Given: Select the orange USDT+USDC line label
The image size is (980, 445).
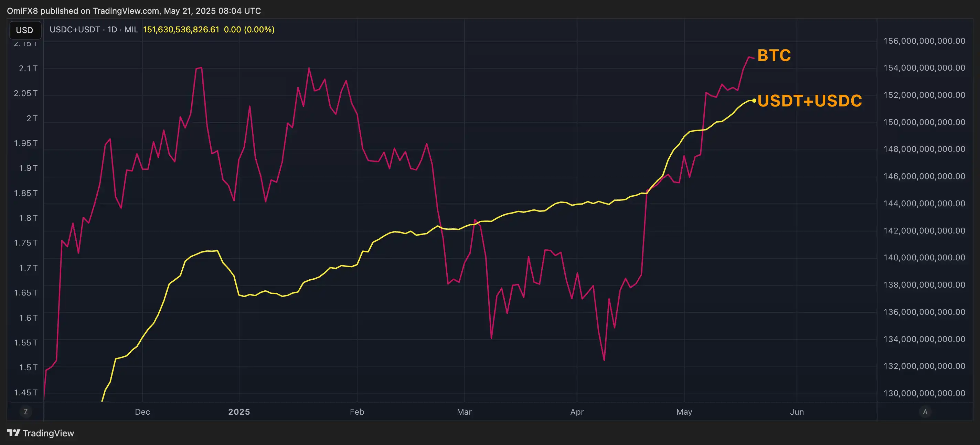Looking at the screenshot, I should 810,101.
